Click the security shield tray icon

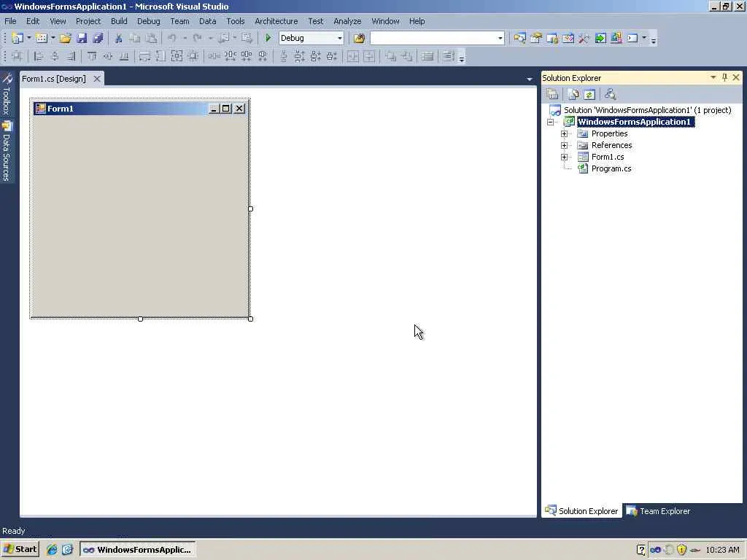point(682,550)
